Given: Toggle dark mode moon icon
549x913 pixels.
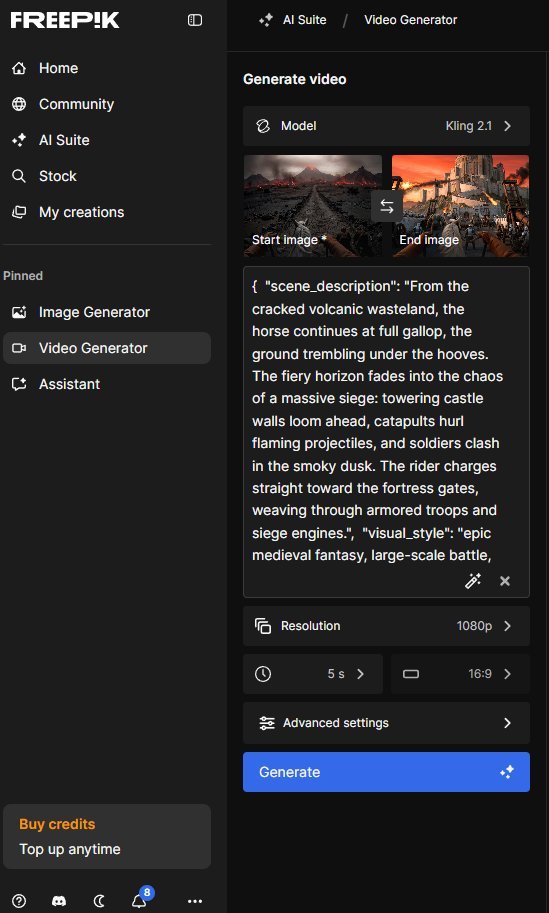Looking at the screenshot, I should click(x=99, y=901).
